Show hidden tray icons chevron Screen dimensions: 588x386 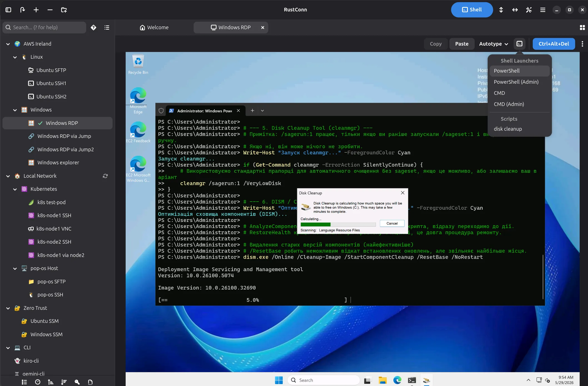(528, 380)
